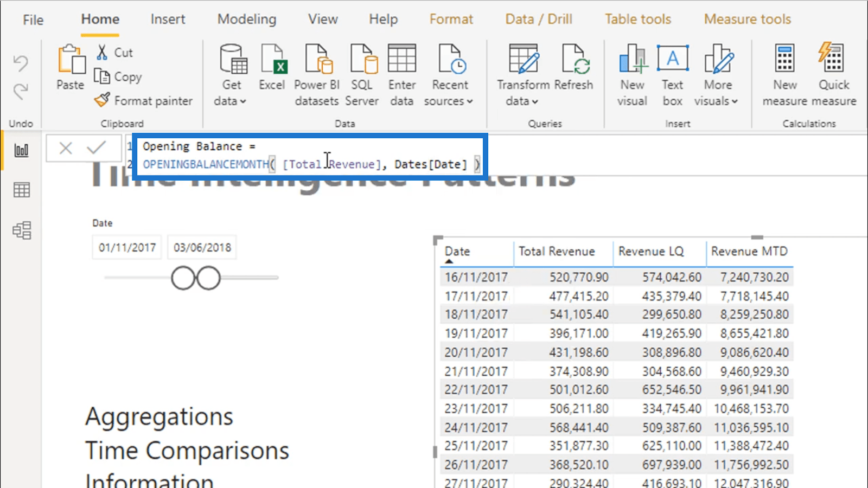Viewport: 868px width, 488px height.
Task: Select Total Revenue value 351,877.30
Action: point(579,446)
